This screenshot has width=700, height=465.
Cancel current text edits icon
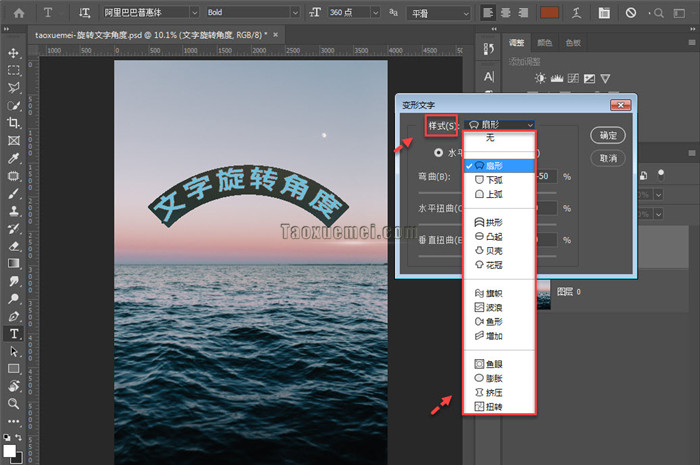pyautogui.click(x=631, y=13)
